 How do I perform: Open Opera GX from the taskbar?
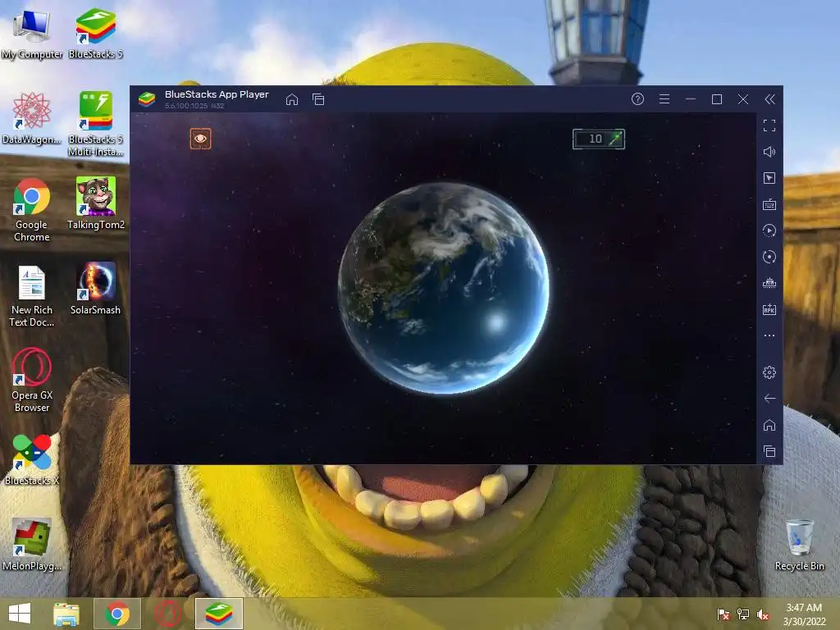coord(167,614)
